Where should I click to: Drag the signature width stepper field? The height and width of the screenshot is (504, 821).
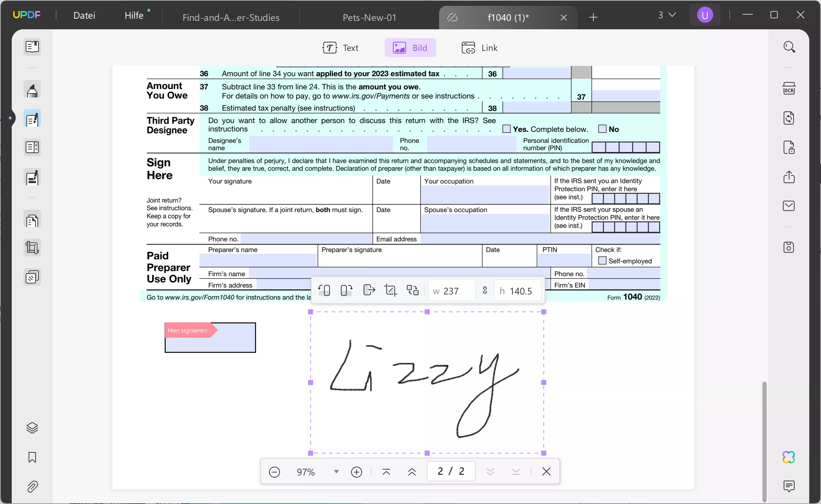[452, 291]
